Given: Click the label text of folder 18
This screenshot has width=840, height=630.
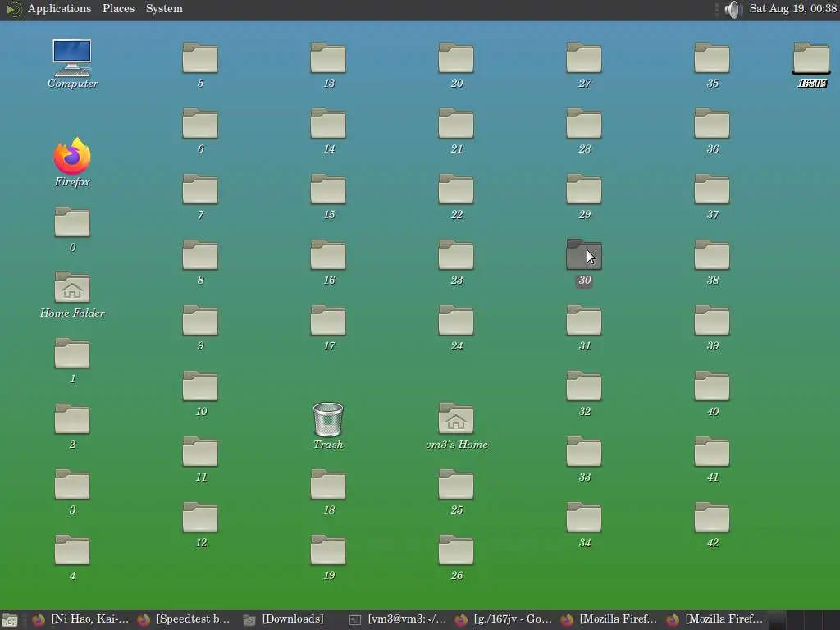Looking at the screenshot, I should (x=329, y=510).
